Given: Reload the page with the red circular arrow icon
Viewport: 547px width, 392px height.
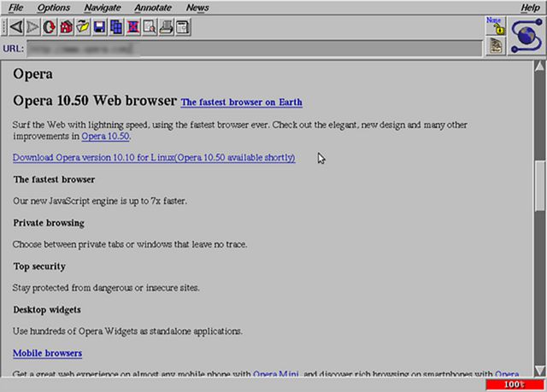Looking at the screenshot, I should click(50, 26).
